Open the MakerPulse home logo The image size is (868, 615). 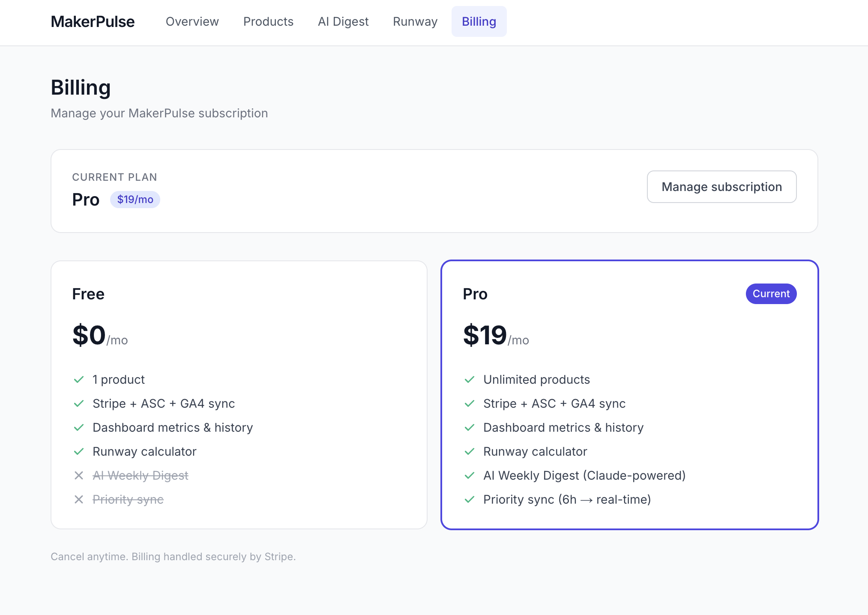pyautogui.click(x=93, y=22)
